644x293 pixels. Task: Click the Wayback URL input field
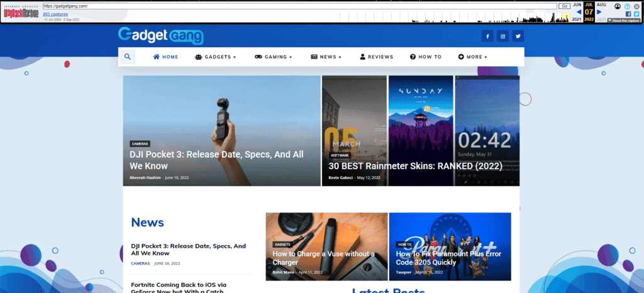299,6
